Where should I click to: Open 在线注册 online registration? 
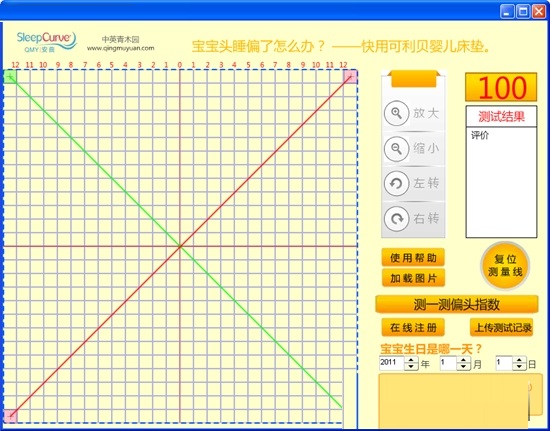click(413, 328)
